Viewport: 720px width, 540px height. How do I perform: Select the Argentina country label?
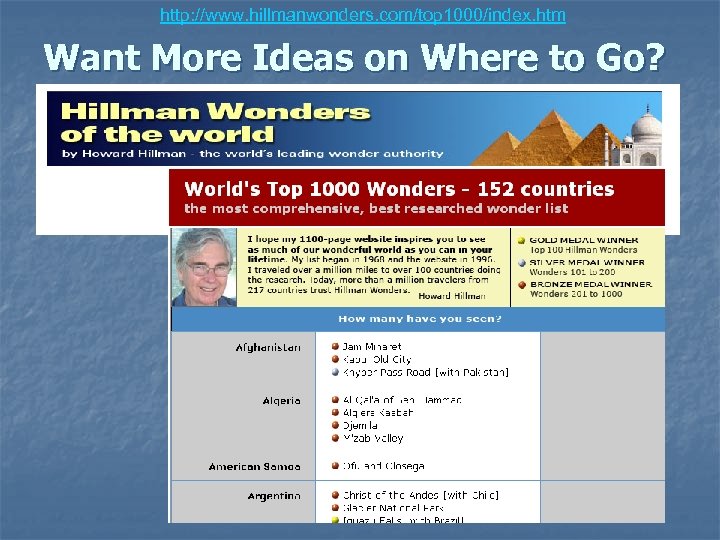click(x=274, y=496)
